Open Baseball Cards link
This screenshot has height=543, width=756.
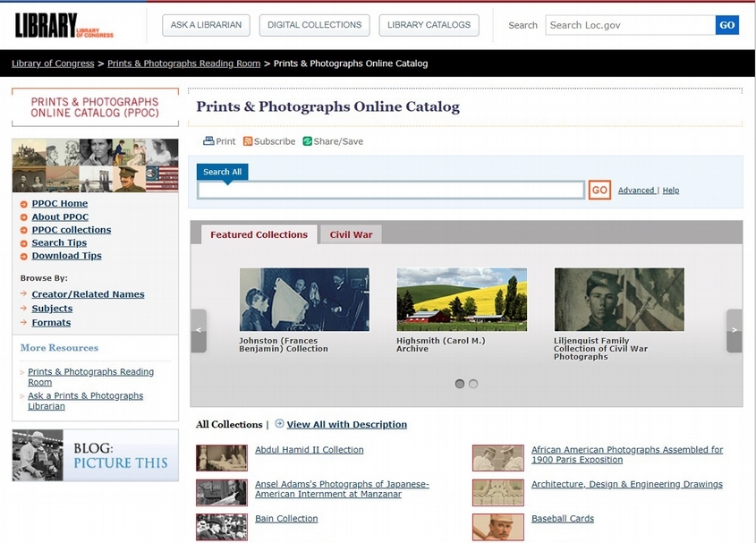point(563,519)
